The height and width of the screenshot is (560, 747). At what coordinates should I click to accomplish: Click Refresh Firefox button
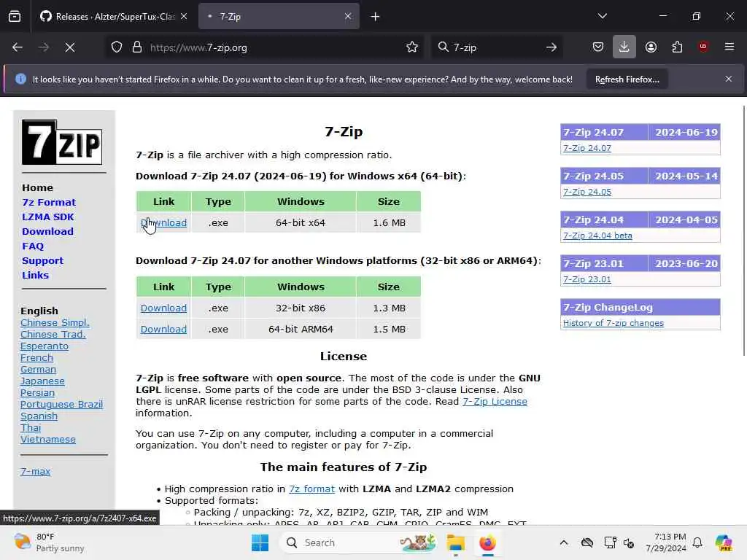[627, 79]
